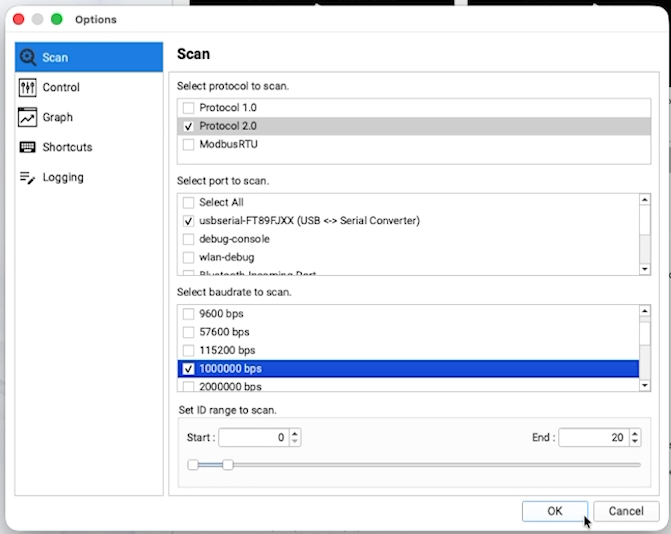Enable the 57600 bps baudrate checkbox
The height and width of the screenshot is (534, 671).
pyautogui.click(x=188, y=332)
